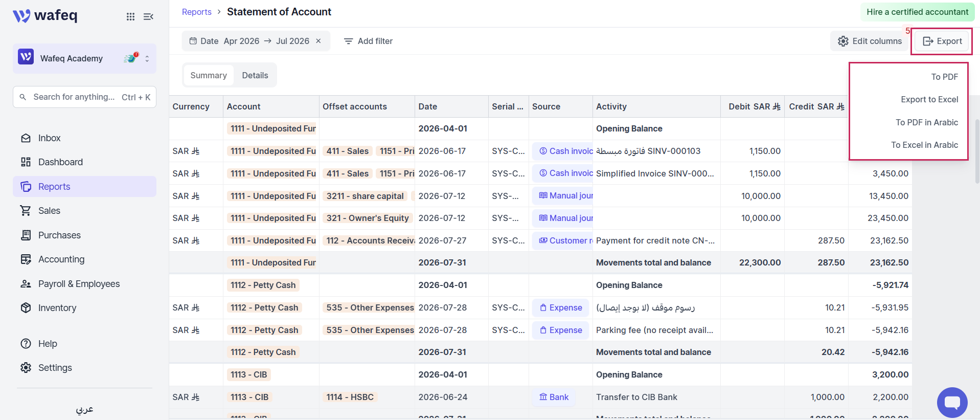
Task: Go back to Reports breadcrumb
Action: pyautogui.click(x=197, y=12)
